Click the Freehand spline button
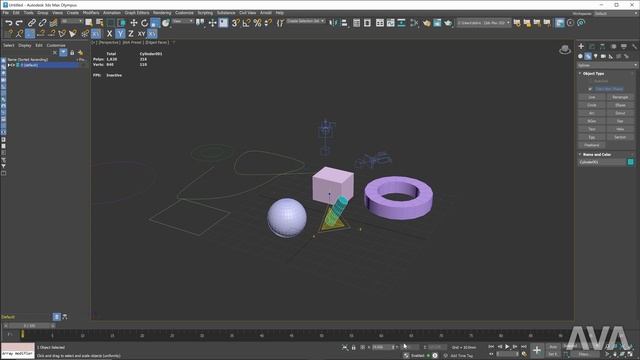 (591, 145)
